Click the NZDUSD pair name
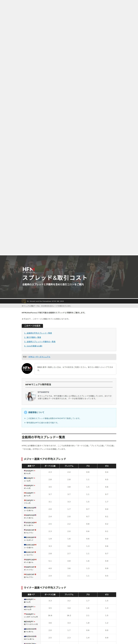The image size is (138, 644). pos(30,636)
